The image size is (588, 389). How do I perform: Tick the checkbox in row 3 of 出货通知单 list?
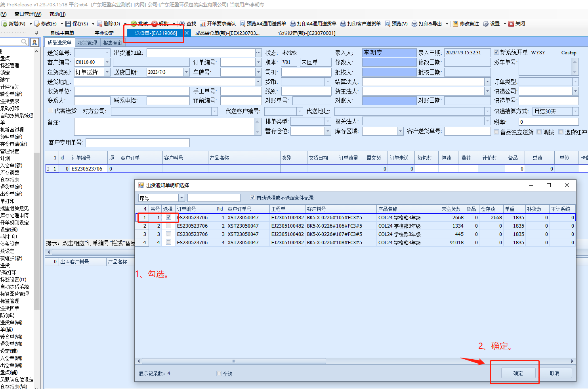(168, 234)
